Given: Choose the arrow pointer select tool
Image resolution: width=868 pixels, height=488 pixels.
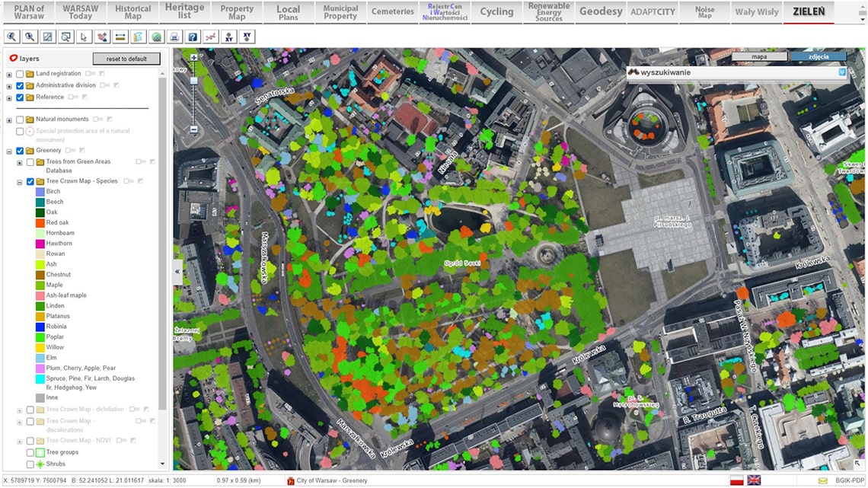Looking at the screenshot, I should 84,37.
